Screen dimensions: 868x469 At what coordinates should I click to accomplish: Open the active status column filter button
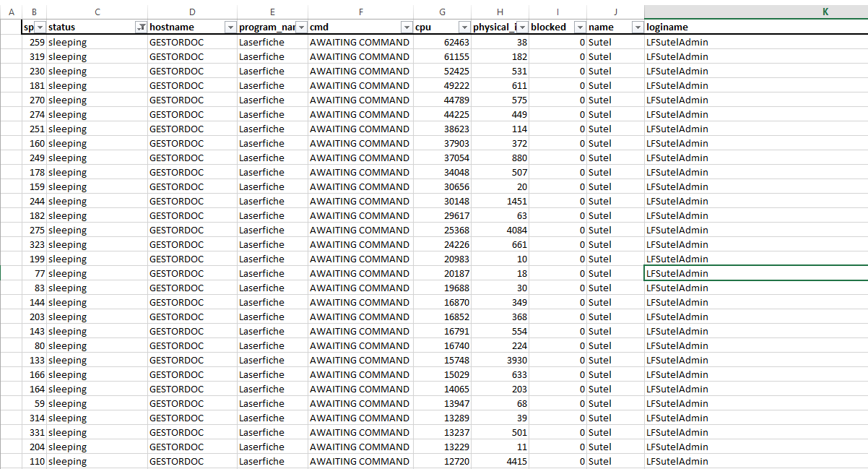pyautogui.click(x=141, y=27)
